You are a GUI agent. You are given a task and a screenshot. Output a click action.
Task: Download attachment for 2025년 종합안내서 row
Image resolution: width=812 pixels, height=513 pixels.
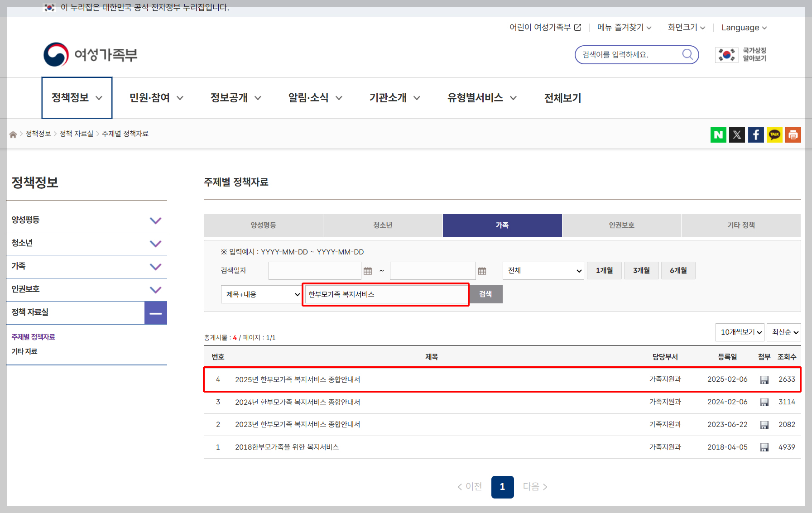(x=764, y=379)
